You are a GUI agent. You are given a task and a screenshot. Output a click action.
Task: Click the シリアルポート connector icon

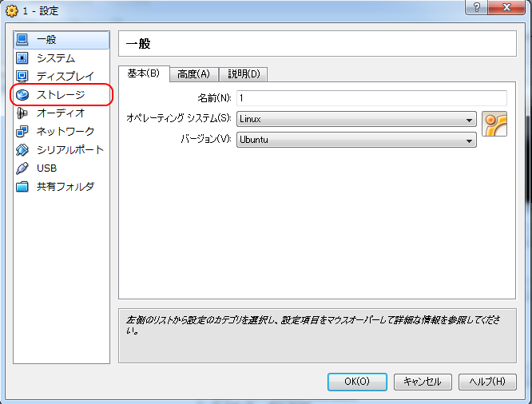click(22, 149)
